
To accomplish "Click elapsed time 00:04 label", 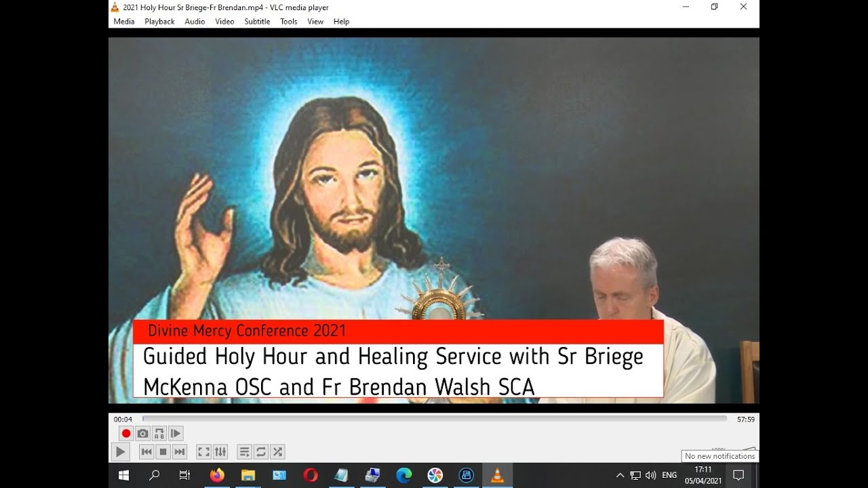I will (123, 420).
